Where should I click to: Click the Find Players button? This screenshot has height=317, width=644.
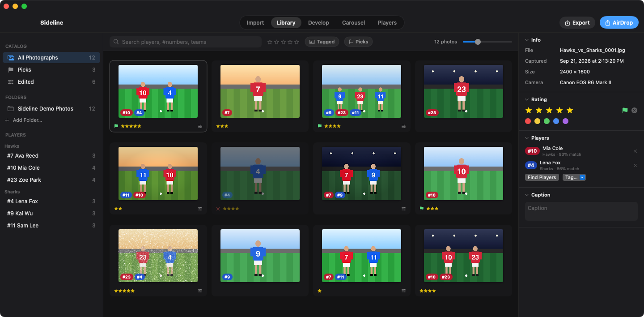[542, 177]
